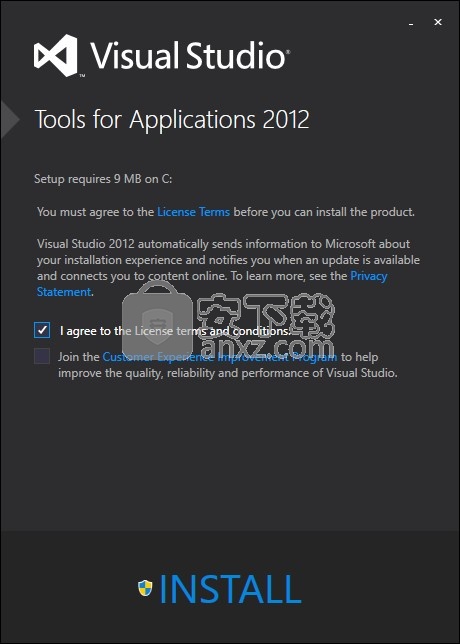Close the installer window
Image resolution: width=460 pixels, height=644 pixels.
(438, 22)
